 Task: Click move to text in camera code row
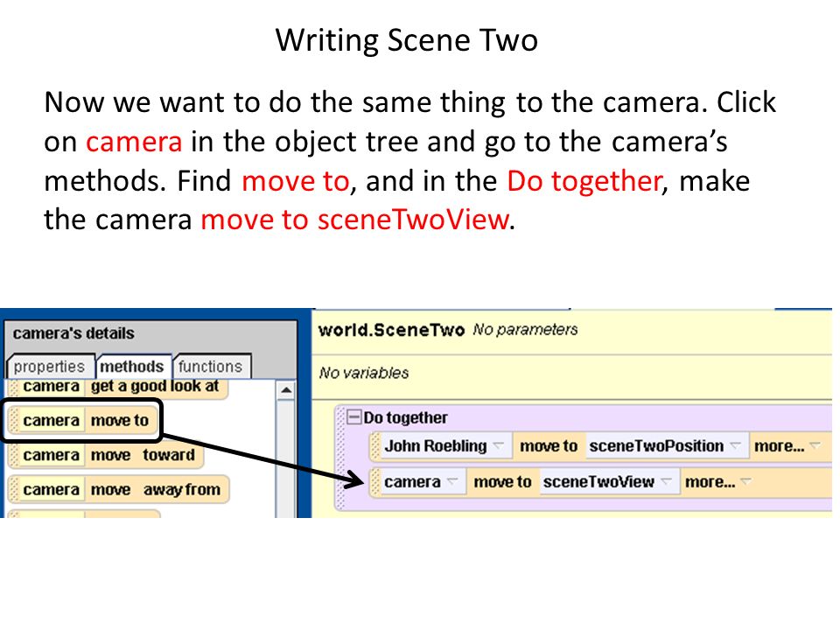[502, 481]
